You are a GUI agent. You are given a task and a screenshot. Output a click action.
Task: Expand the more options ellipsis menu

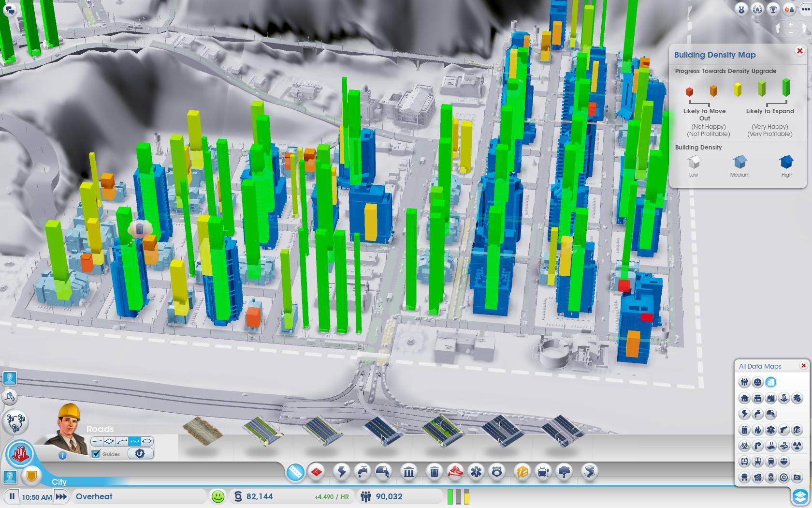[805, 9]
